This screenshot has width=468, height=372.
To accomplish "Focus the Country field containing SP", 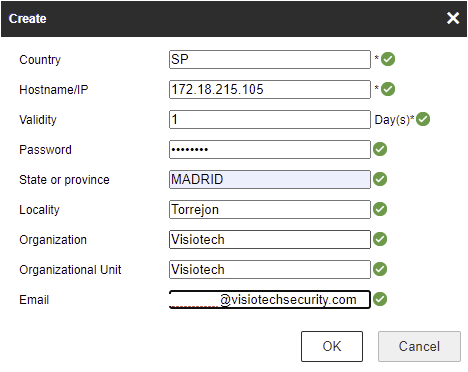I will click(270, 60).
